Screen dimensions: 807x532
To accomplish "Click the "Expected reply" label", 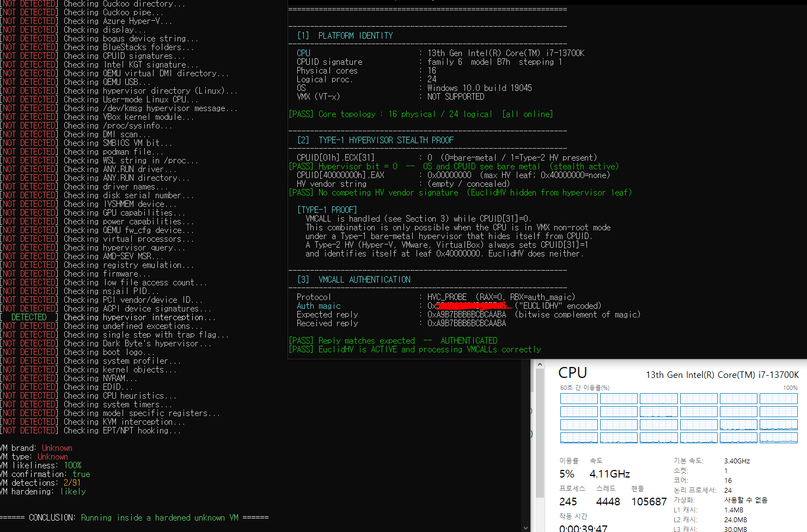I will 327,315.
